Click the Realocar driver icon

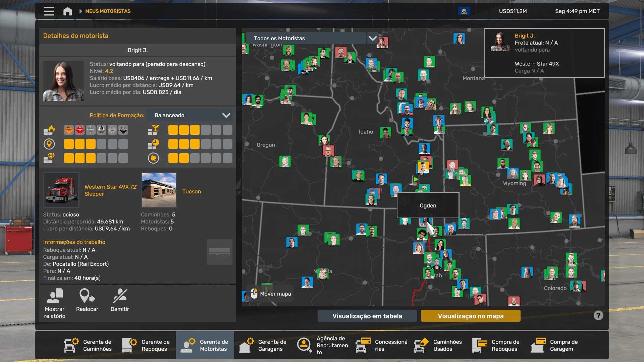point(87,296)
